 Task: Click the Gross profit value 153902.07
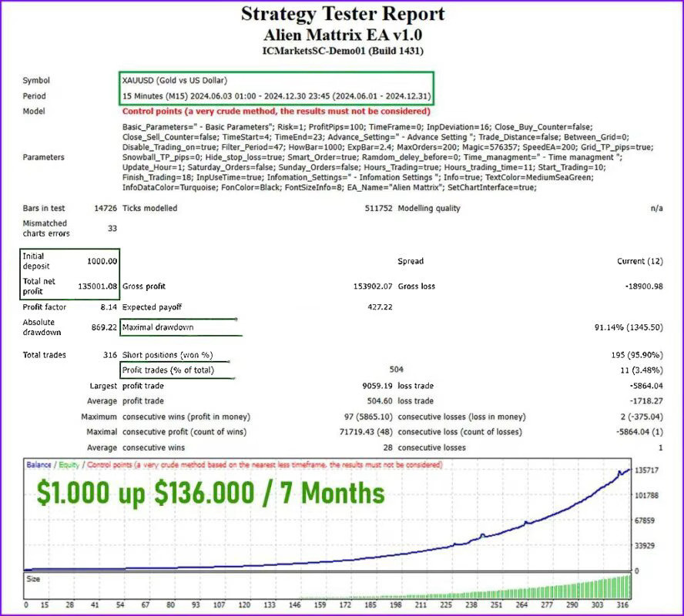[x=370, y=286]
